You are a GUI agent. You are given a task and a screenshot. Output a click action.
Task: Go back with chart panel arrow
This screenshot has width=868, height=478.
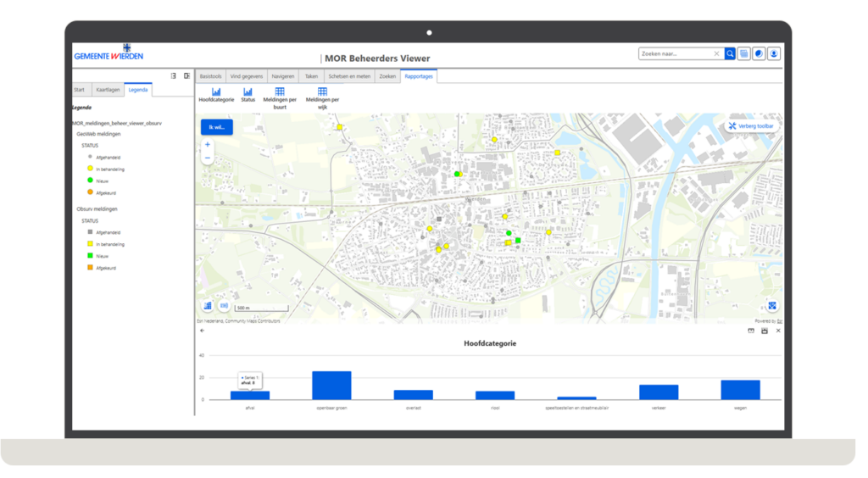click(x=202, y=331)
